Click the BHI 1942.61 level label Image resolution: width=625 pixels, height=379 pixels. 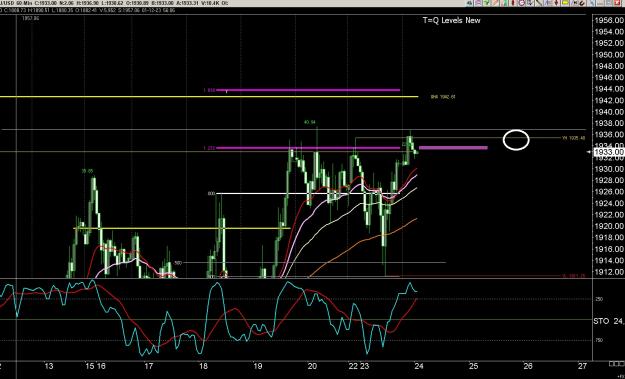click(443, 96)
